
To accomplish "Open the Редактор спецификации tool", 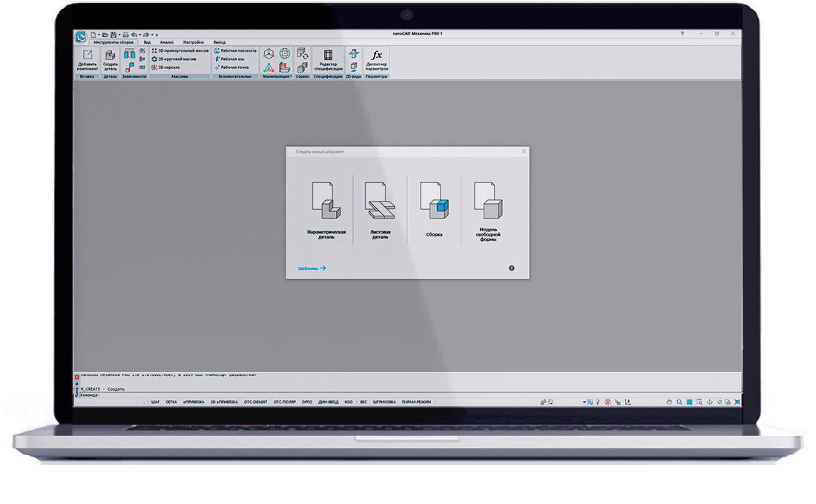I will 326,58.
